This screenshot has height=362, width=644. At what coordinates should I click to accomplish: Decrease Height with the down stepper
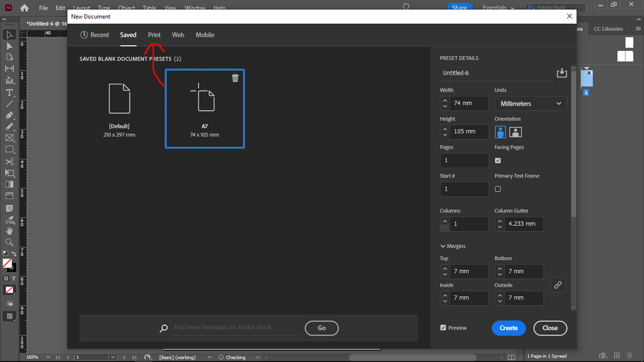(x=445, y=135)
